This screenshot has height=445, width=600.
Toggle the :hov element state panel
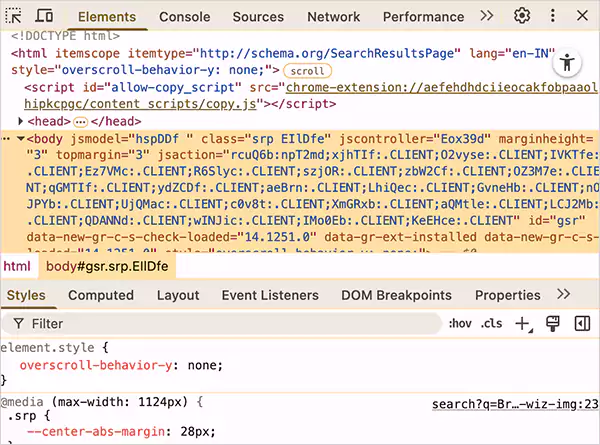(x=460, y=324)
